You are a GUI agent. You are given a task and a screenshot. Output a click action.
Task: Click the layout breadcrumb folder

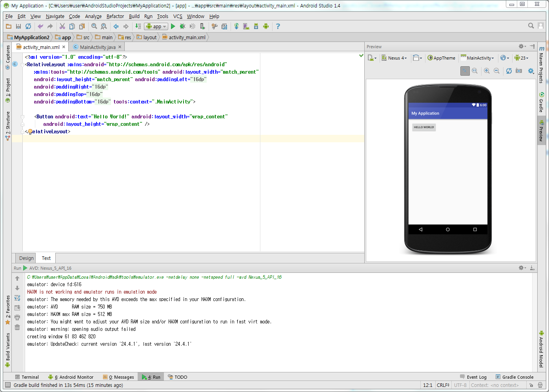147,37
